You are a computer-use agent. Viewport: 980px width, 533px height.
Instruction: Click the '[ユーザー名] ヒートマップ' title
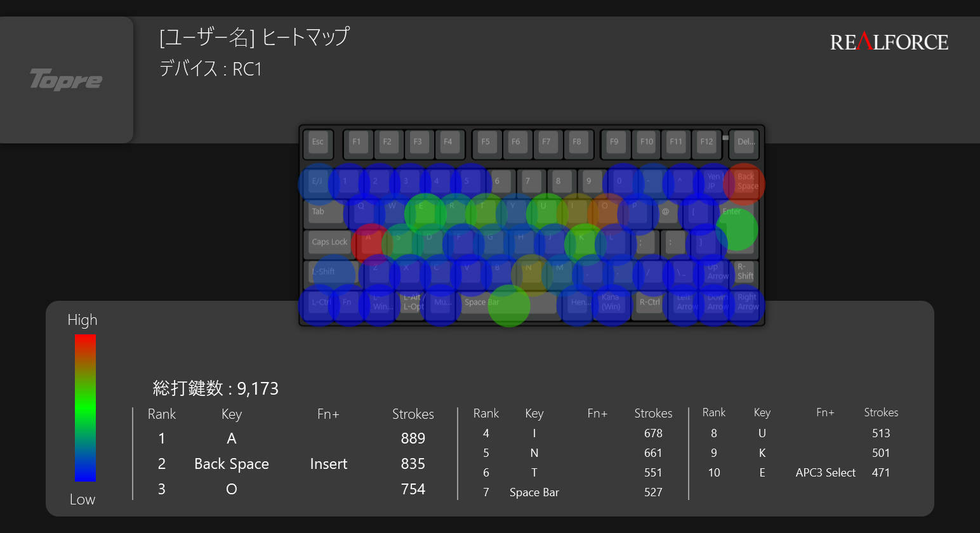254,37
